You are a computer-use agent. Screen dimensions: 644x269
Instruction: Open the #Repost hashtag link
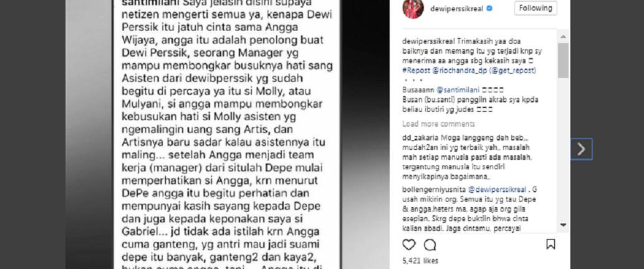pyautogui.click(x=416, y=71)
